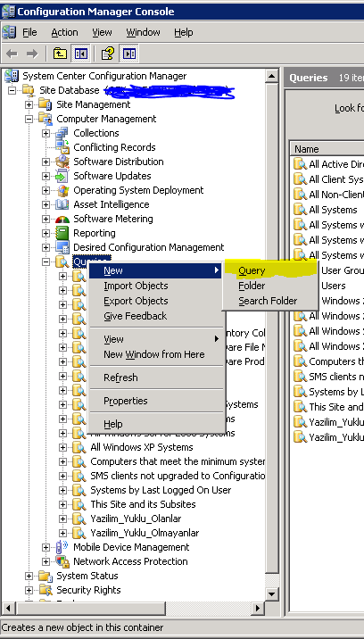Click the Desired Configuration Management icon
364x639 pixels.
pos(62,247)
